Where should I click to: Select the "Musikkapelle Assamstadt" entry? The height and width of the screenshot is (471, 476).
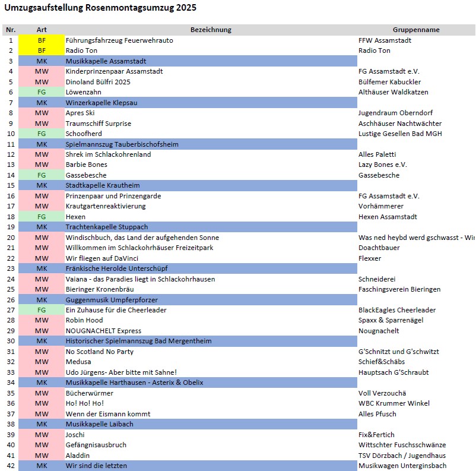tap(106, 61)
